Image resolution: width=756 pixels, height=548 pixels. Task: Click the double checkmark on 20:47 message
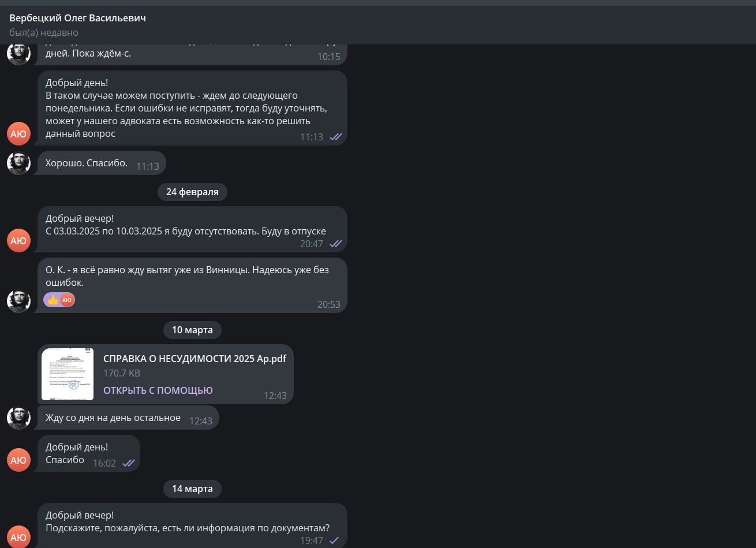point(335,244)
